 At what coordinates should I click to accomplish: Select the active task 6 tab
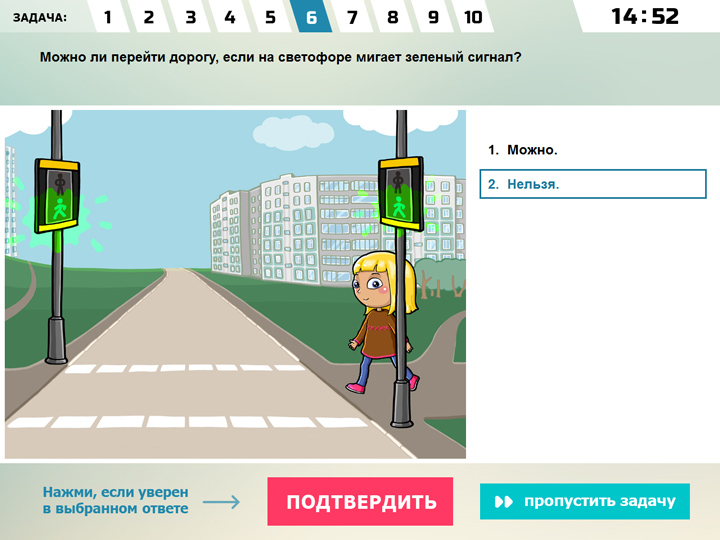tap(311, 17)
